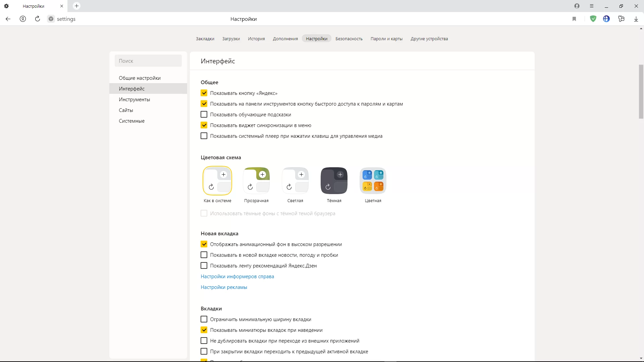Open Сайты in settings sidebar
644x362 pixels.
pos(148,110)
